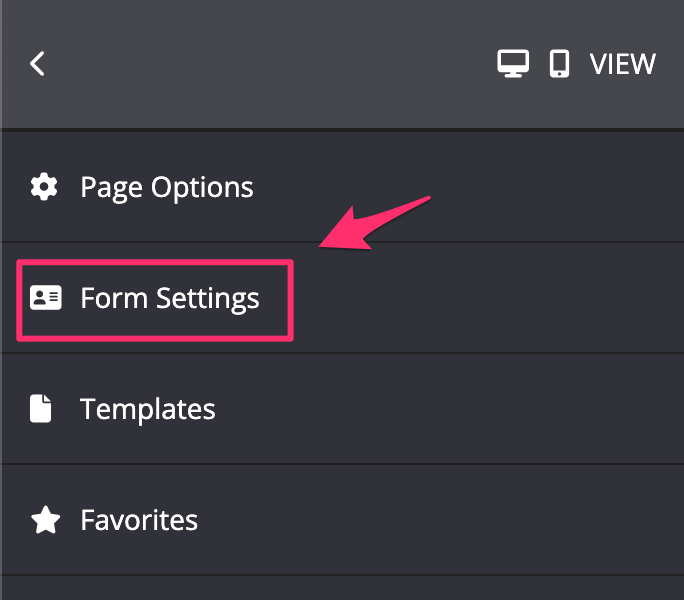Click the Form Settings ID-card icon
Viewport: 684px width, 600px height.
(x=46, y=298)
